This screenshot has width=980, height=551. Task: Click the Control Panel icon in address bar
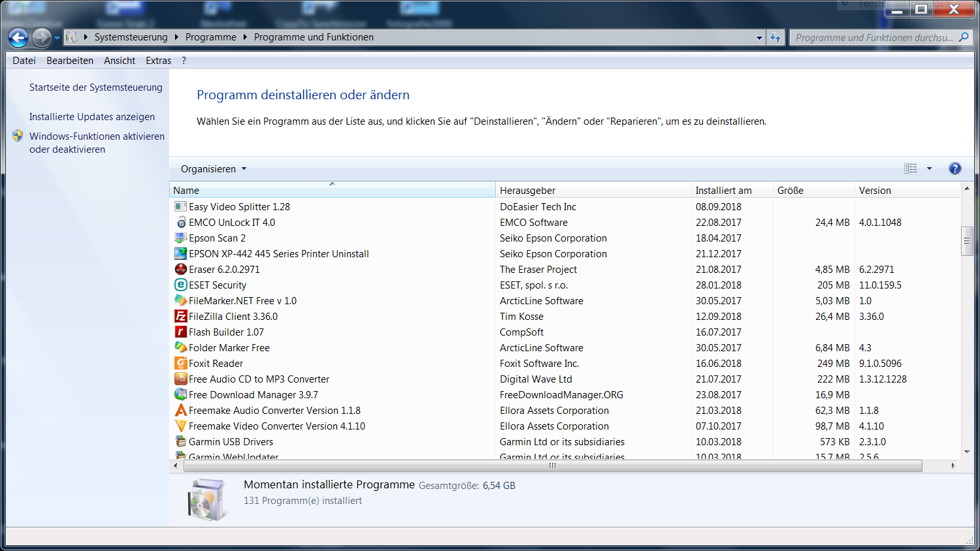tap(71, 37)
